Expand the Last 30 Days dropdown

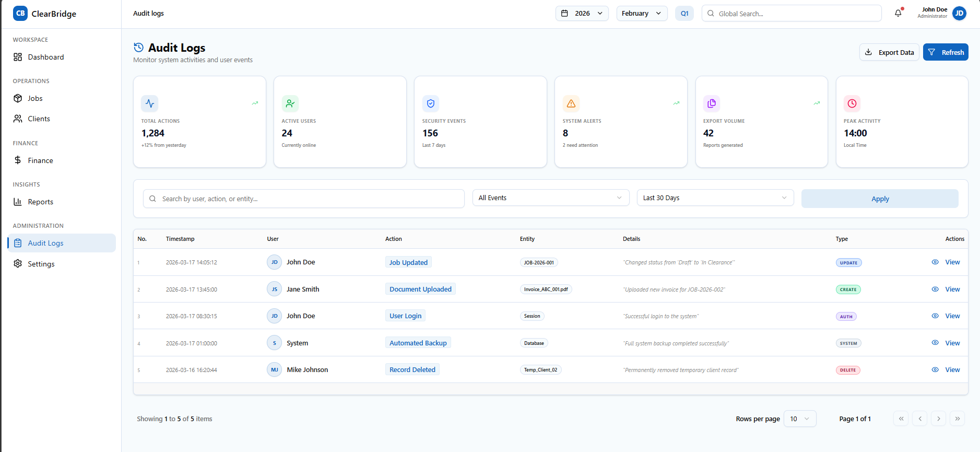point(715,198)
